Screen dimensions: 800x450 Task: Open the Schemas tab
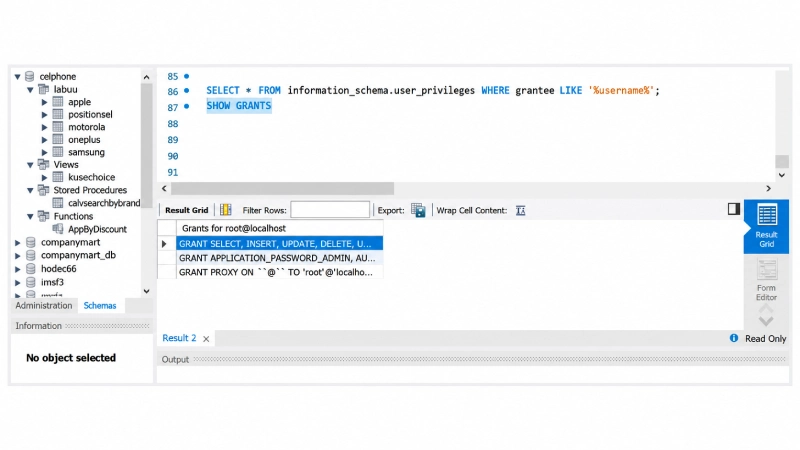(x=100, y=306)
